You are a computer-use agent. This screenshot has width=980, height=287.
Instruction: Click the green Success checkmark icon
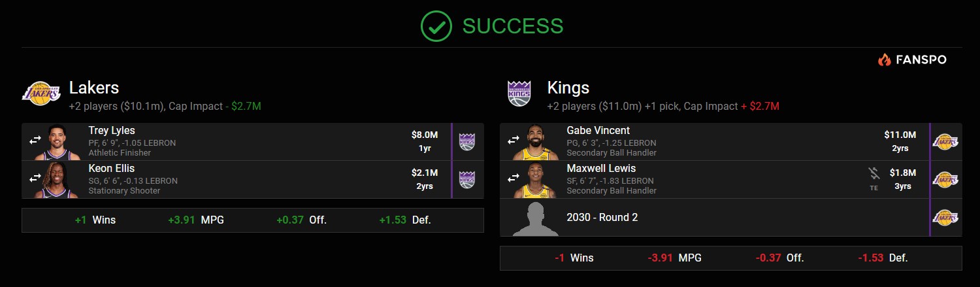tap(436, 25)
